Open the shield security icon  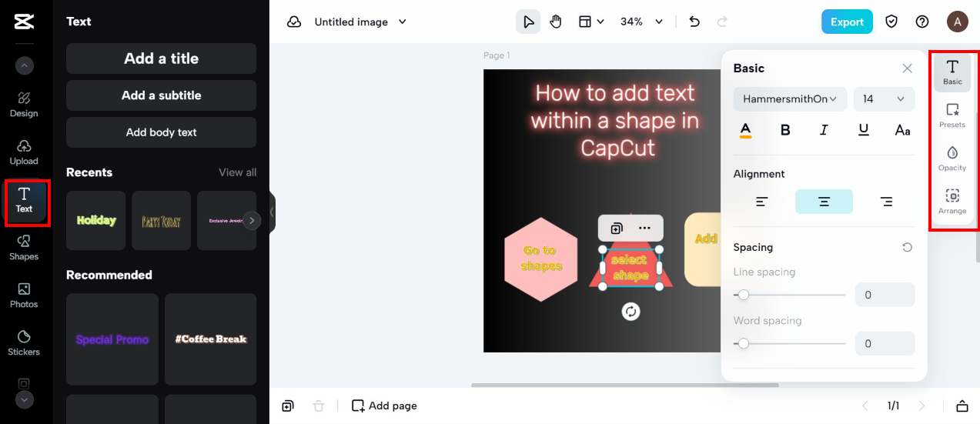click(891, 22)
